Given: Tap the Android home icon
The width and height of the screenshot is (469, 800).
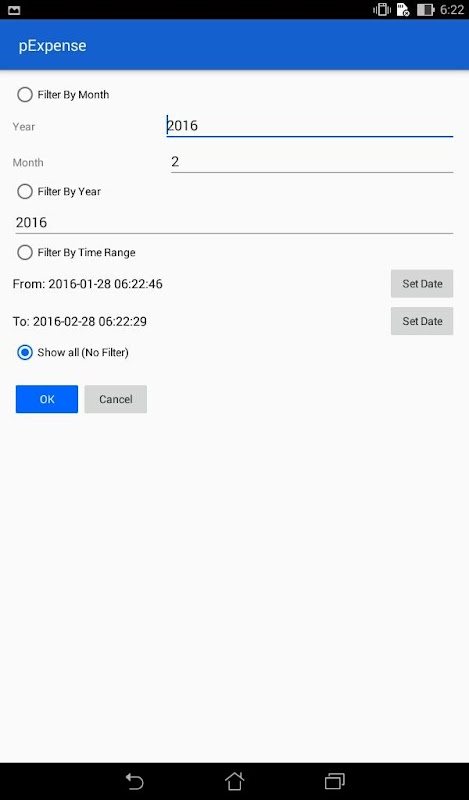Looking at the screenshot, I should tap(234, 781).
